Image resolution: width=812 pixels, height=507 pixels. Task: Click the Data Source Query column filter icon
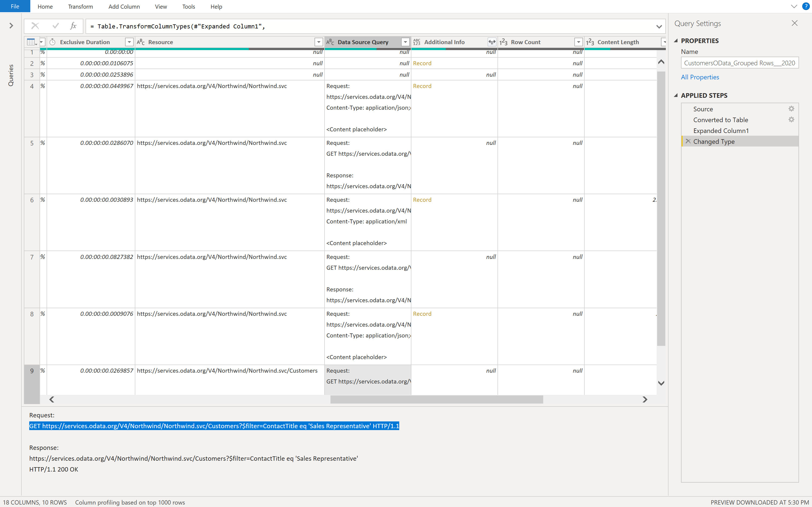(x=406, y=41)
